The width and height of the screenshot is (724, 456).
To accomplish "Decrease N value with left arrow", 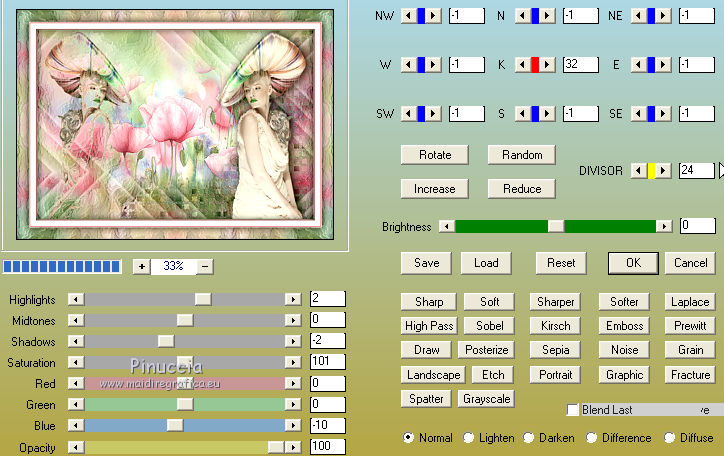I will 523,16.
